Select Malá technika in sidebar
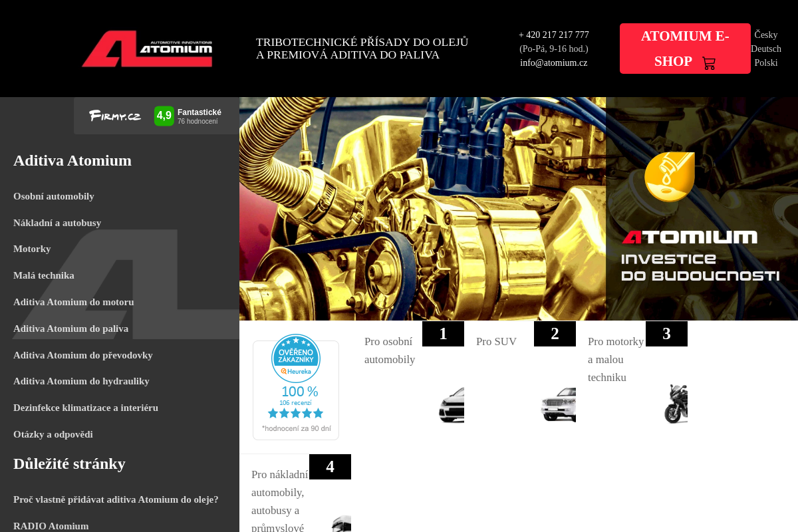This screenshot has width=798, height=532. point(44,275)
